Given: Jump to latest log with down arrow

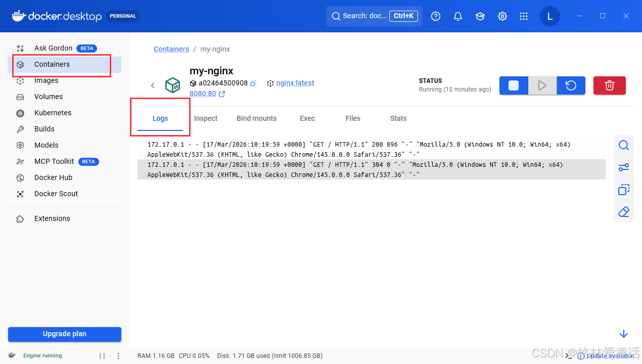Looking at the screenshot, I should [624, 334].
